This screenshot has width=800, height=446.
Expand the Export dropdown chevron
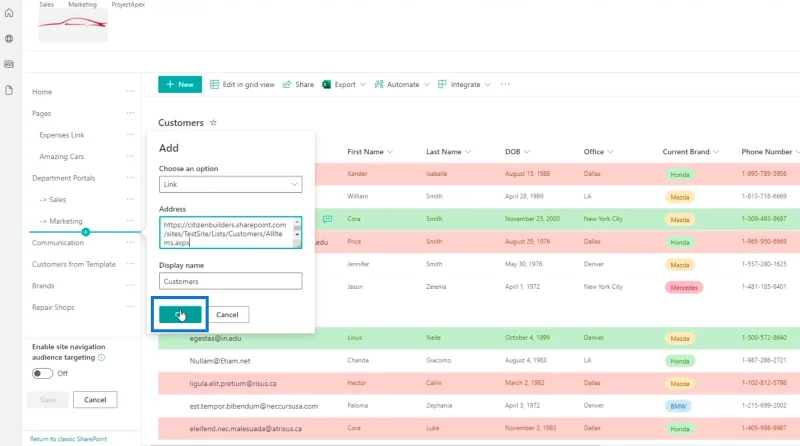pyautogui.click(x=363, y=84)
